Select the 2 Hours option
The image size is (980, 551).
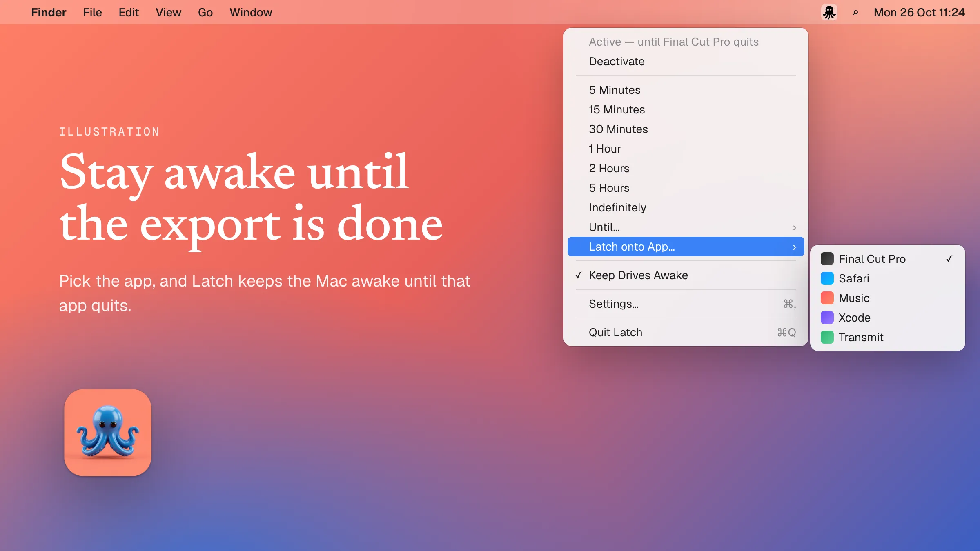686,168
